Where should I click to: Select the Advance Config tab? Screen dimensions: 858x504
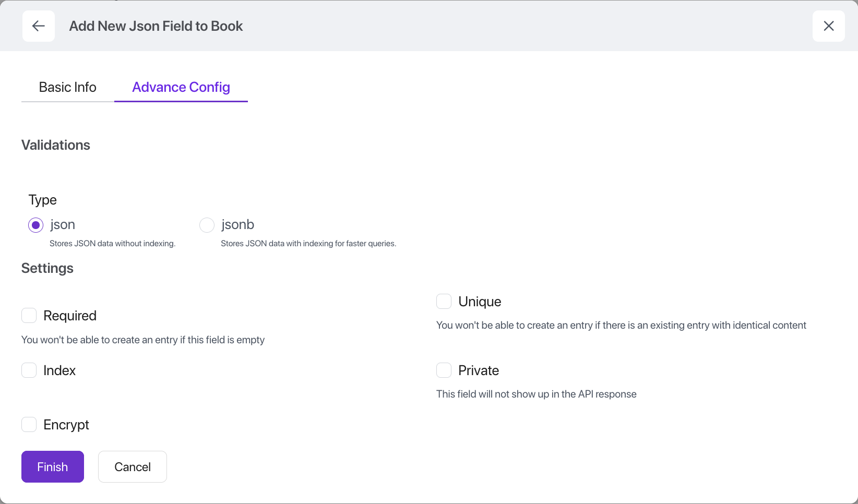(181, 87)
